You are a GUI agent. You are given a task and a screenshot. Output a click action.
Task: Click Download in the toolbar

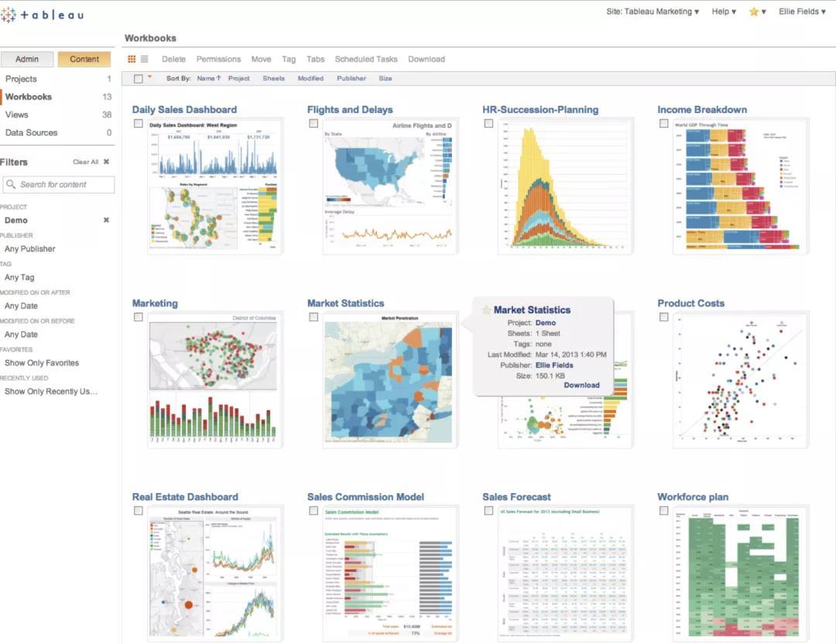[x=427, y=59]
